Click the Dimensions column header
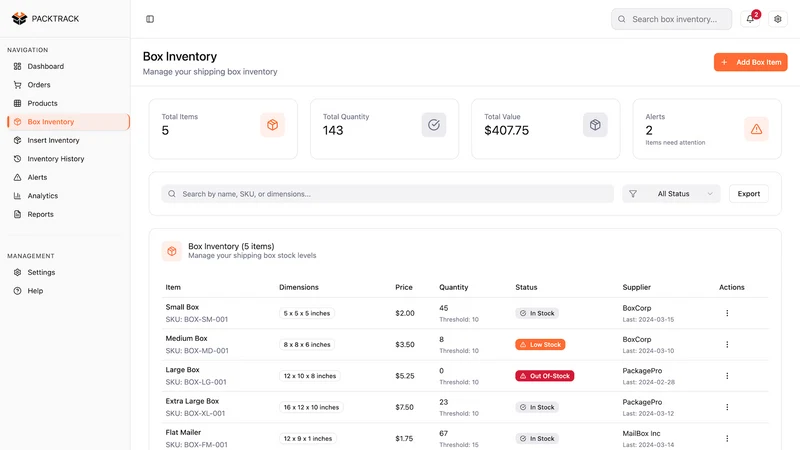Screen dimensions: 800x450 click(299, 287)
